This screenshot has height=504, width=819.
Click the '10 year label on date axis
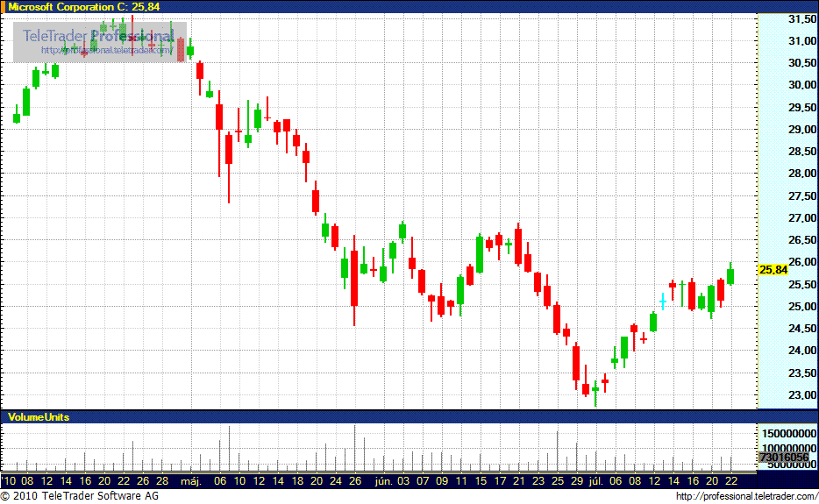click(9, 481)
